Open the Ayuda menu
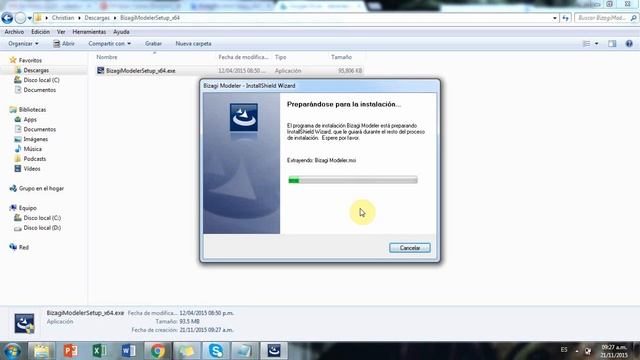The image size is (640, 360). (x=121, y=31)
